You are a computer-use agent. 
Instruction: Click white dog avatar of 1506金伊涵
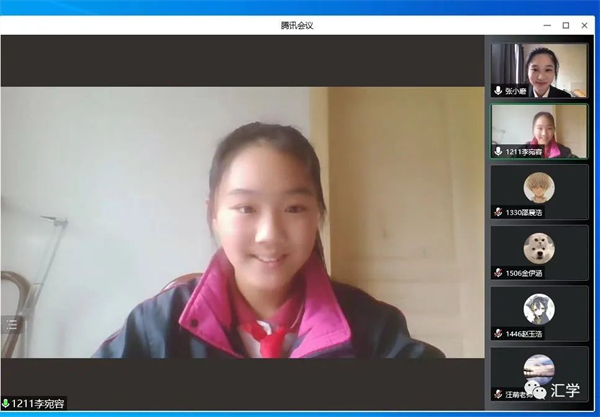coord(539,248)
